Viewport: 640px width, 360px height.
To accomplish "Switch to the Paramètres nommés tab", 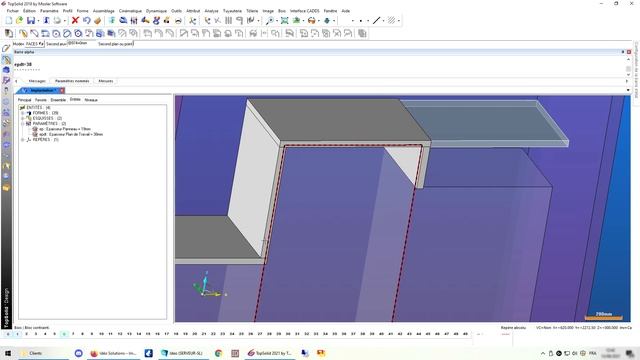I will (72, 81).
